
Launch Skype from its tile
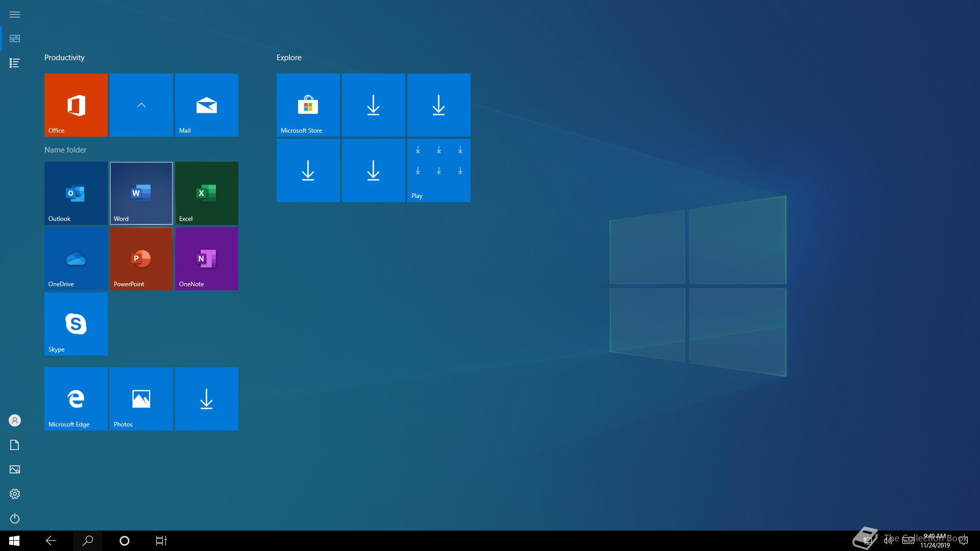(76, 324)
